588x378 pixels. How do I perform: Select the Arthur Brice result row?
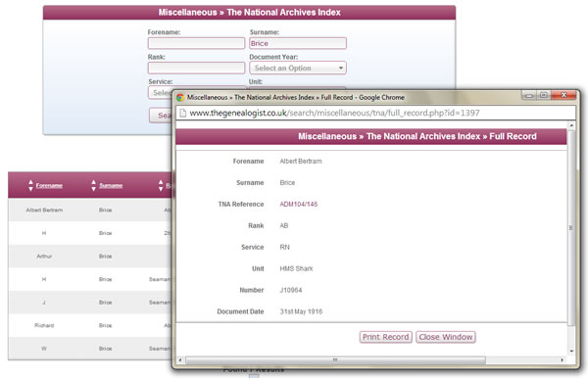click(x=89, y=257)
